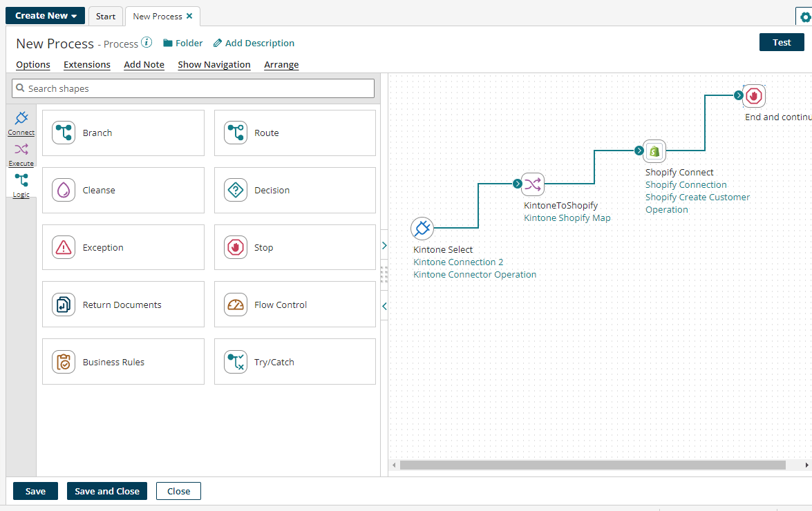Open the Logic shapes category
Screen dimensions: 812x511
pyautogui.click(x=21, y=186)
